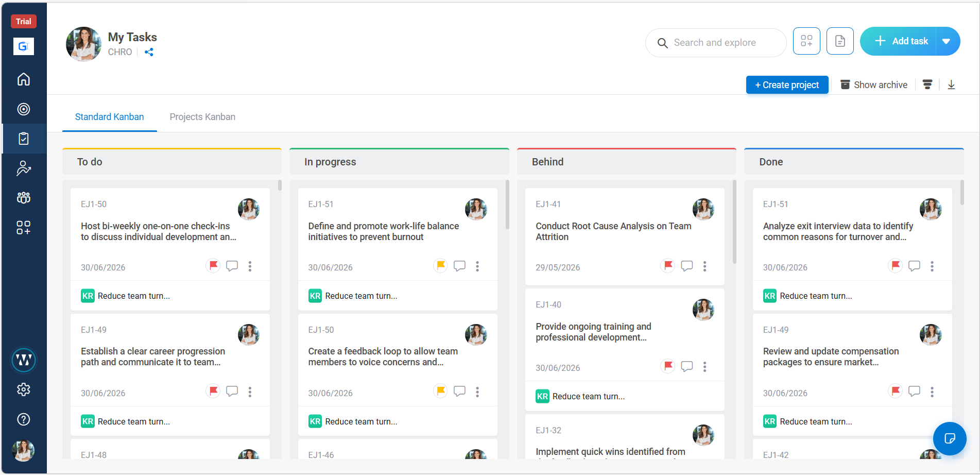This screenshot has width=980, height=475.
Task: Click the Add task button
Action: (x=899, y=41)
